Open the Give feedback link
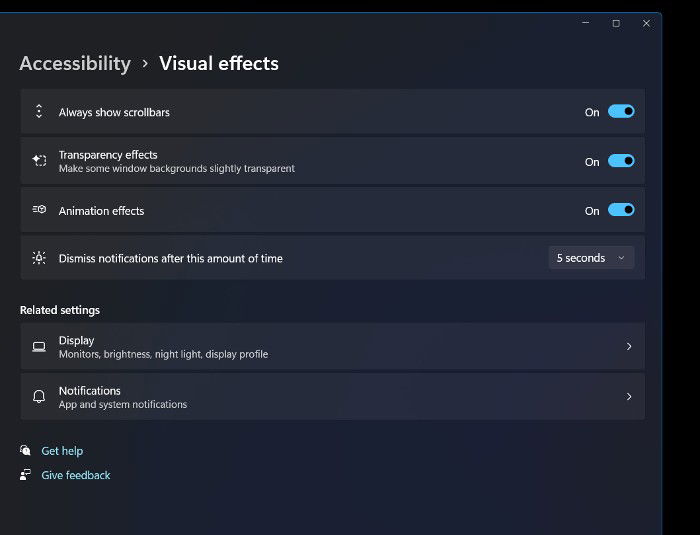700x535 pixels. pos(76,475)
